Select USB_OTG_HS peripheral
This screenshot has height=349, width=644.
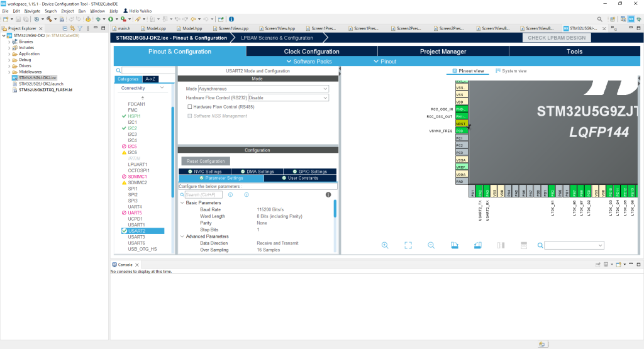click(142, 249)
